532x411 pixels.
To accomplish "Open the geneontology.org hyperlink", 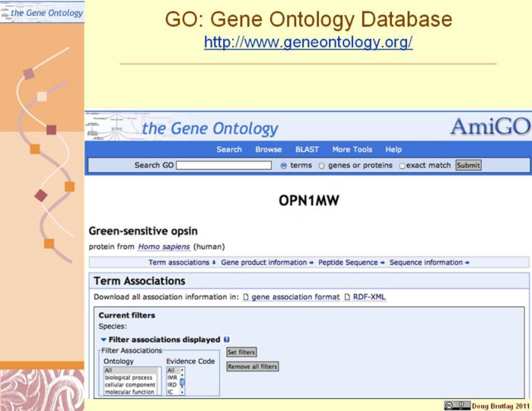I will click(308, 43).
